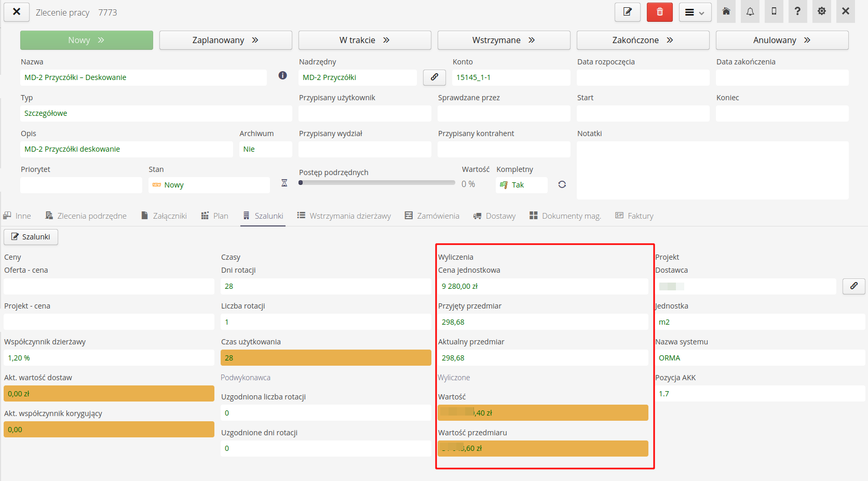
Task: Expand the hamburger list menu dropdown
Action: click(695, 12)
